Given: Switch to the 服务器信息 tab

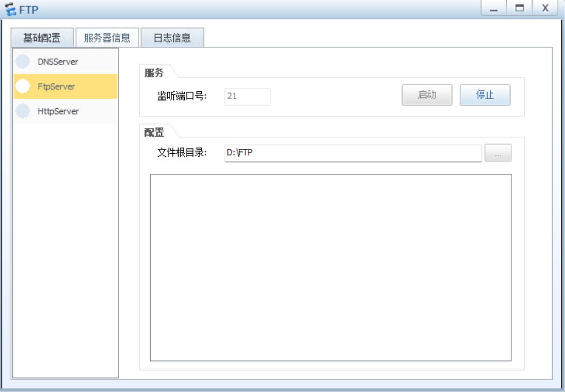Looking at the screenshot, I should pos(107,37).
